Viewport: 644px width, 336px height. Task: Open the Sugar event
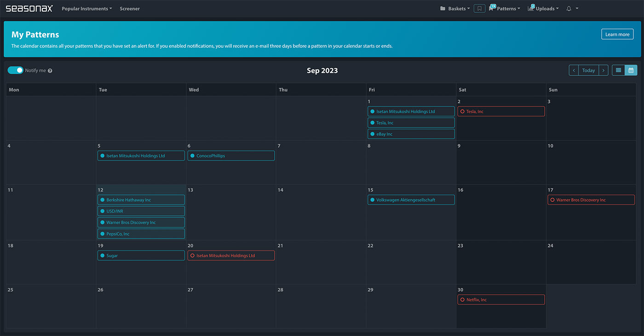click(141, 255)
